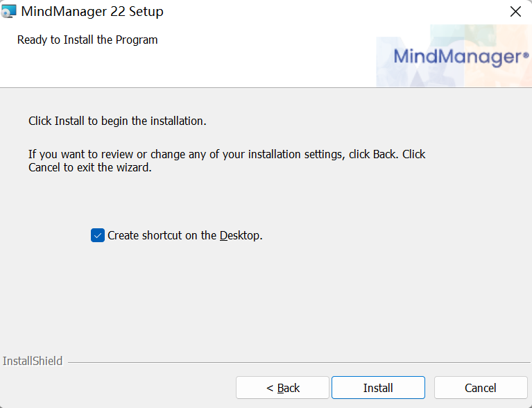Image resolution: width=532 pixels, height=408 pixels.
Task: Click the InstallShield label at the bottom left
Action: click(x=33, y=361)
